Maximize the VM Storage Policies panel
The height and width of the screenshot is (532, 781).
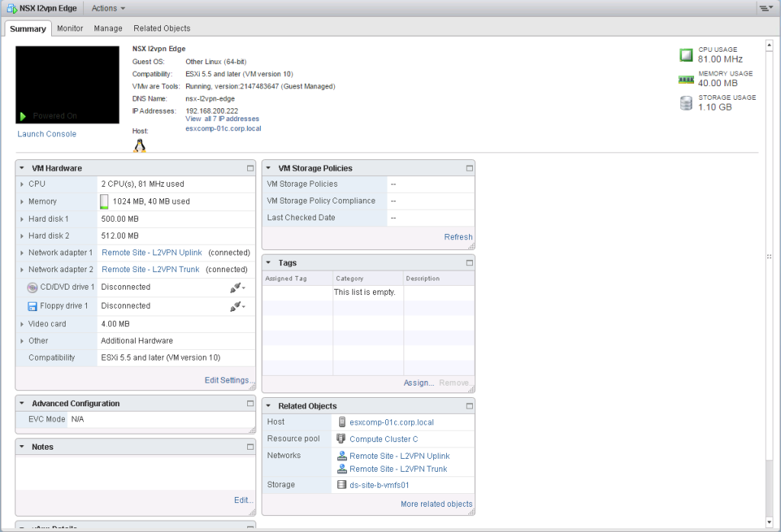(469, 168)
